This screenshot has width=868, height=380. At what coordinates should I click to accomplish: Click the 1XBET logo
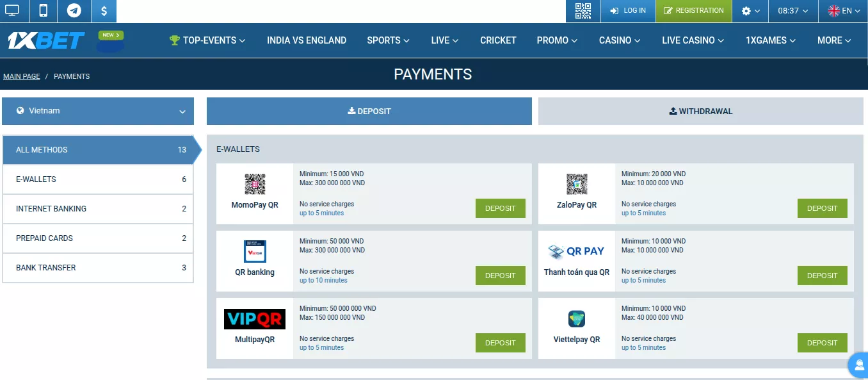45,40
